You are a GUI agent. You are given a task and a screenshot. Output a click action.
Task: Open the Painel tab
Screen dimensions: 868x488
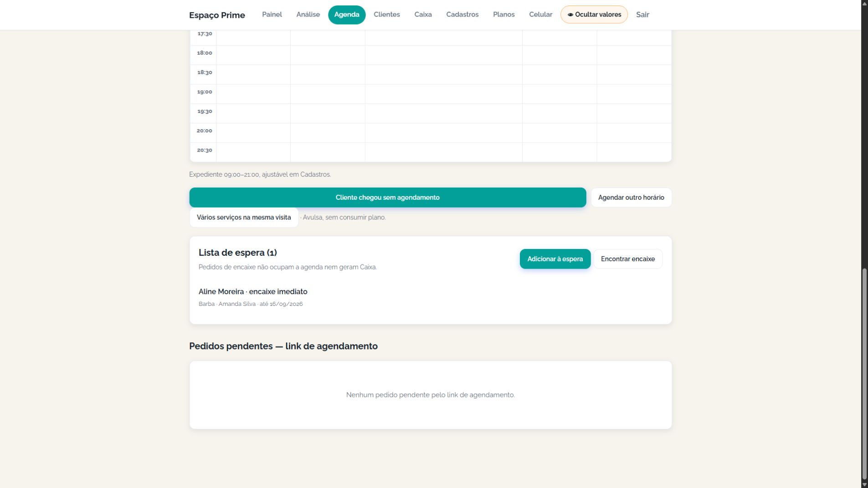[x=272, y=15]
